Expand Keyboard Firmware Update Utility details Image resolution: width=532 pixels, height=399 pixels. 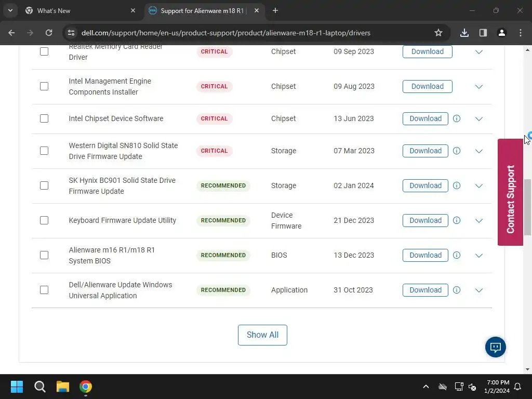478,221
